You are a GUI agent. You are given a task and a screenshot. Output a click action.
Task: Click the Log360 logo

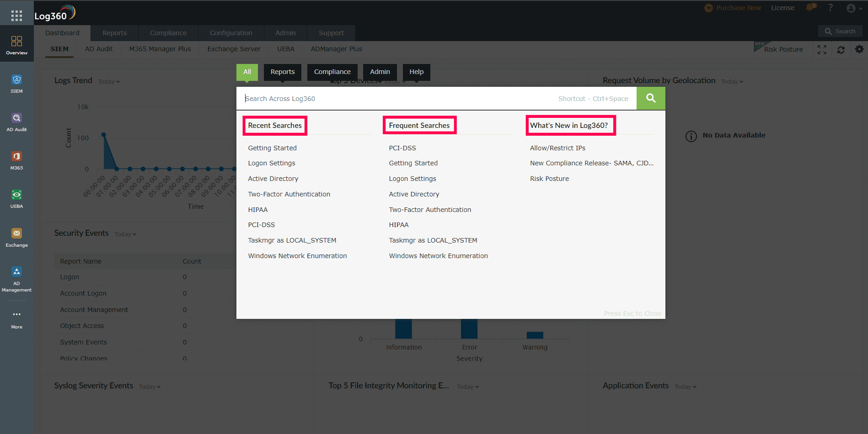click(x=55, y=13)
